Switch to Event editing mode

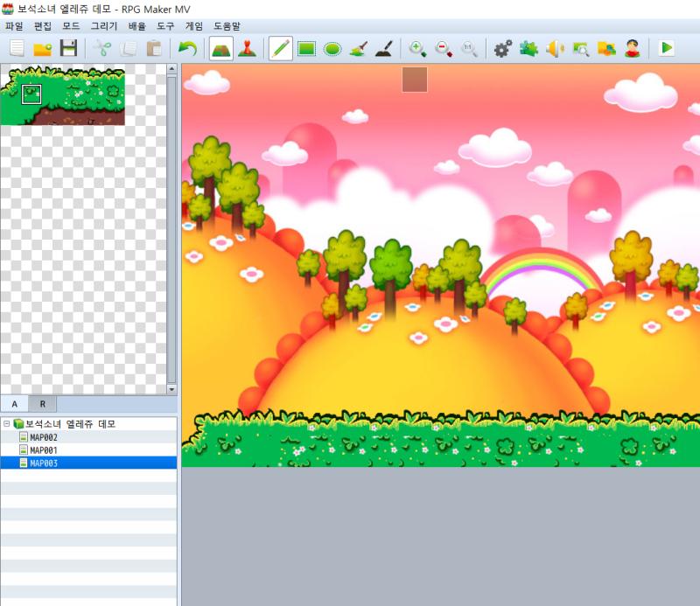(247, 48)
